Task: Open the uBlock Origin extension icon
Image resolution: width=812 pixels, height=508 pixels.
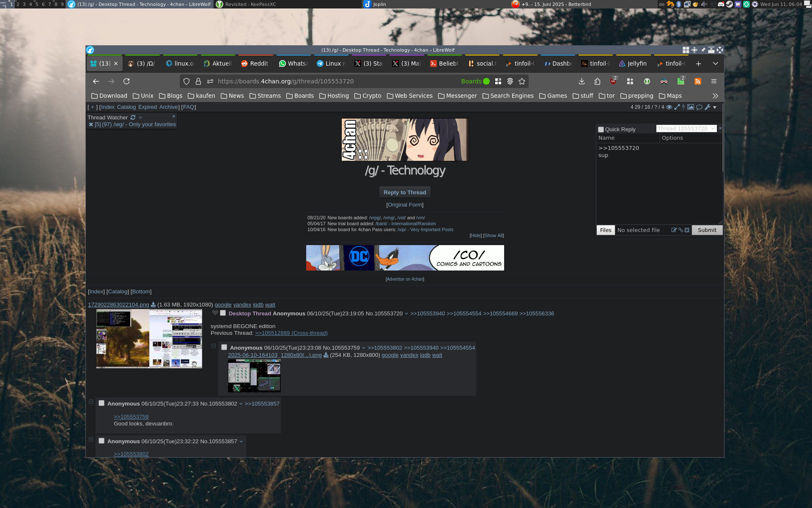Action: point(613,81)
